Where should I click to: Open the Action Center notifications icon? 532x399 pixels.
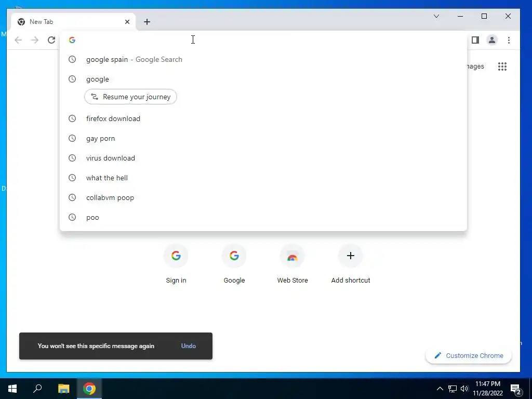[516, 389]
